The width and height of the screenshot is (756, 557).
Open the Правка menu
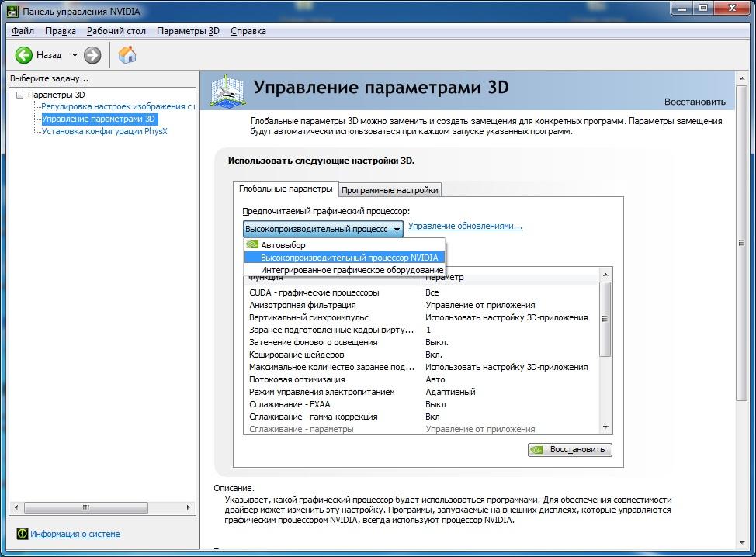click(61, 31)
